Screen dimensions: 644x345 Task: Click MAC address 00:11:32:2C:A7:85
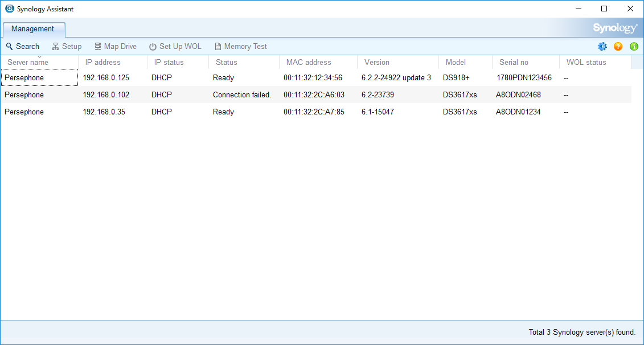coord(314,112)
